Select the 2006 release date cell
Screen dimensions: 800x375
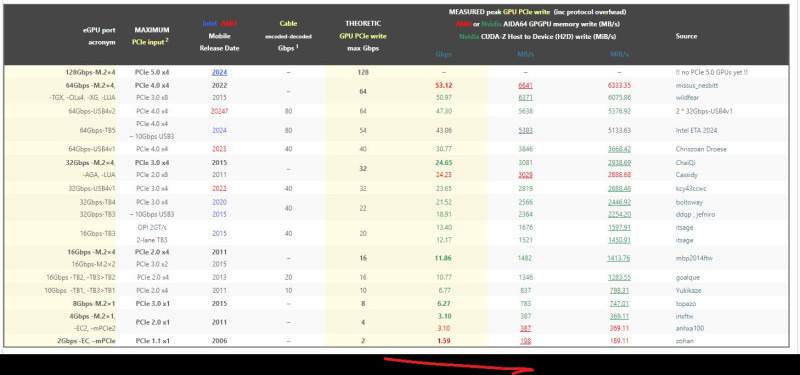[x=219, y=341]
